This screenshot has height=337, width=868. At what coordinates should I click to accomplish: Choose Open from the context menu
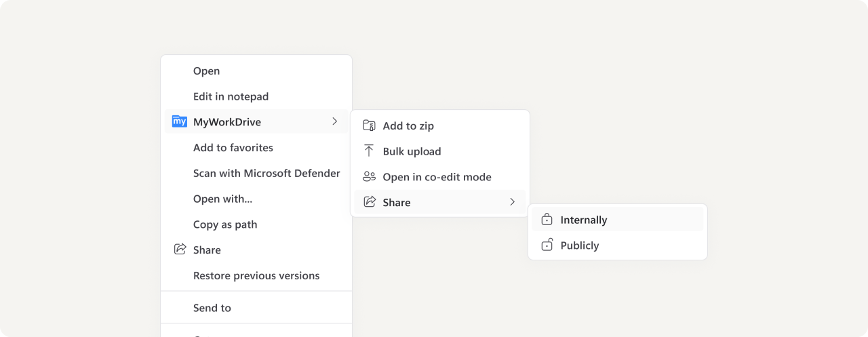coord(206,71)
